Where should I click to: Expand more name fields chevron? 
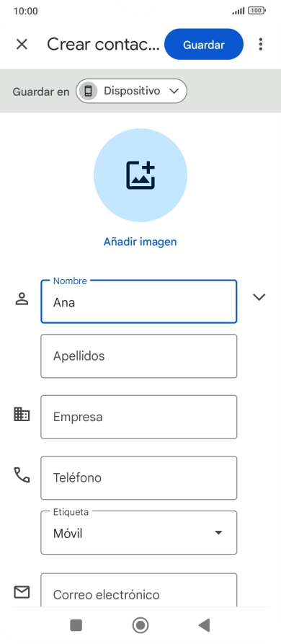(259, 297)
